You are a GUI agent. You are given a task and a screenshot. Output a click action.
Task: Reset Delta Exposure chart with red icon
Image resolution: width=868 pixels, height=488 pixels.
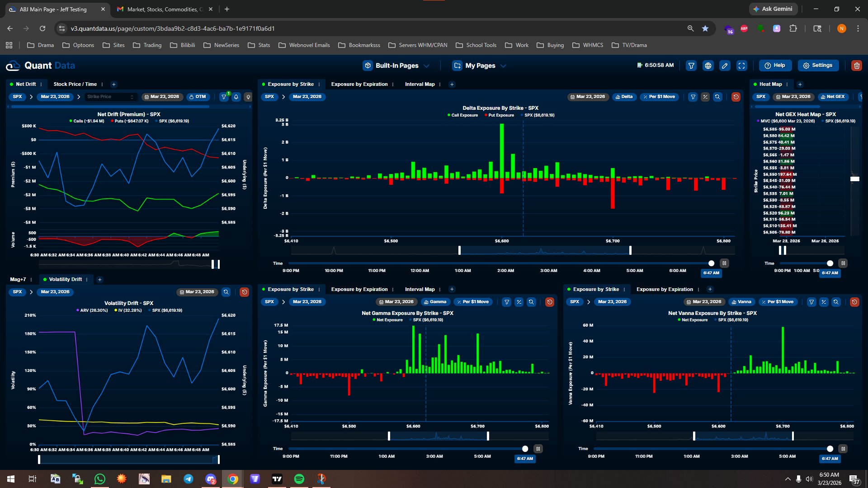[736, 97]
